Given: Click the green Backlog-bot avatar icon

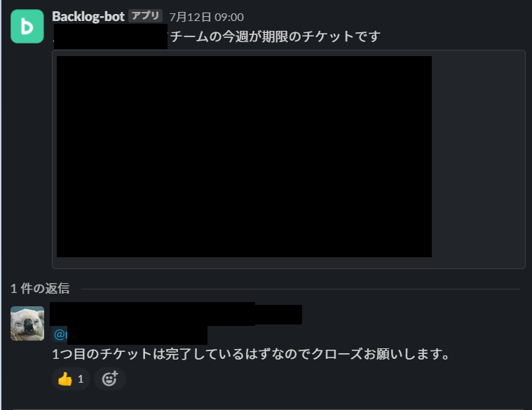Looking at the screenshot, I should coord(27,26).
